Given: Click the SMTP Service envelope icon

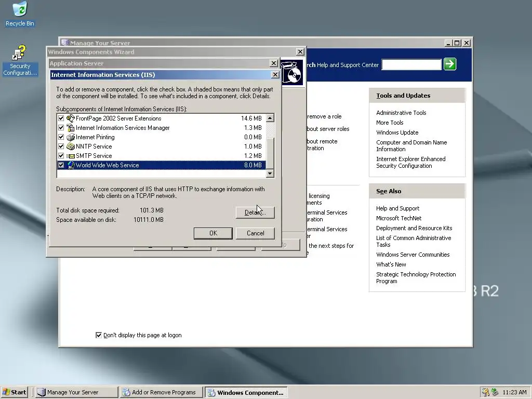Looking at the screenshot, I should point(71,156).
